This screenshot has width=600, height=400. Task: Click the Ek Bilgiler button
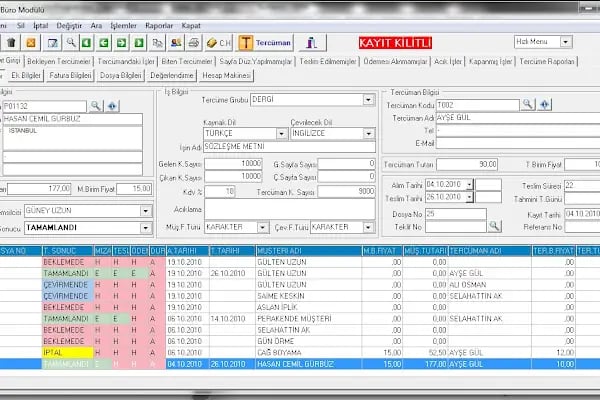(x=26, y=75)
